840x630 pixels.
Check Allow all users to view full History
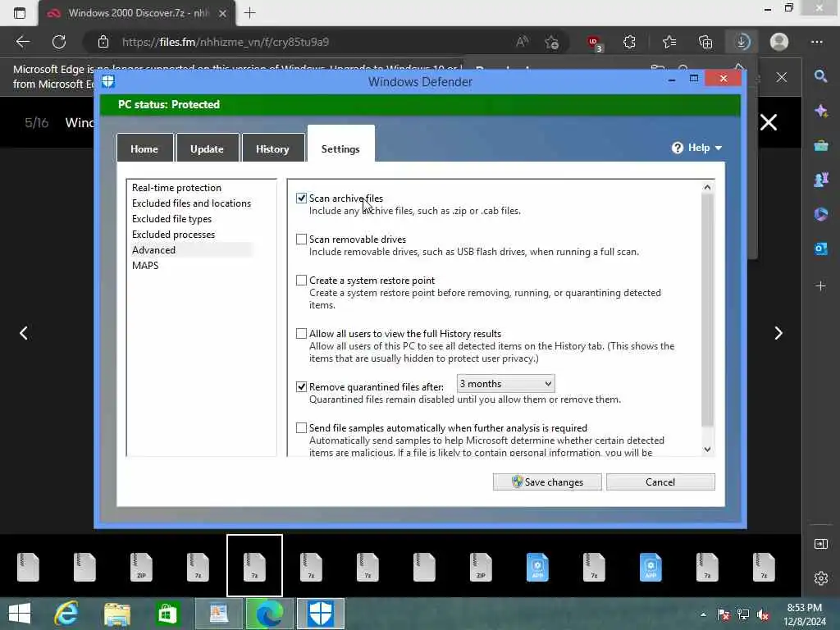301,334
